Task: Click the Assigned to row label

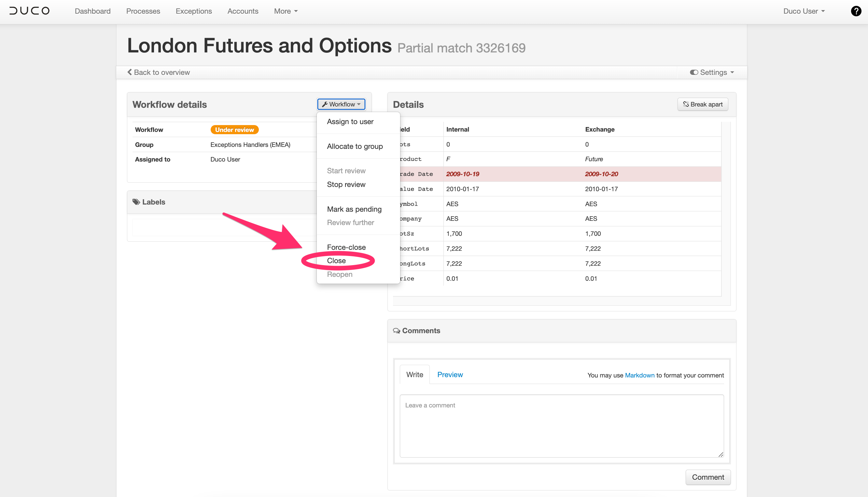Action: click(x=152, y=159)
